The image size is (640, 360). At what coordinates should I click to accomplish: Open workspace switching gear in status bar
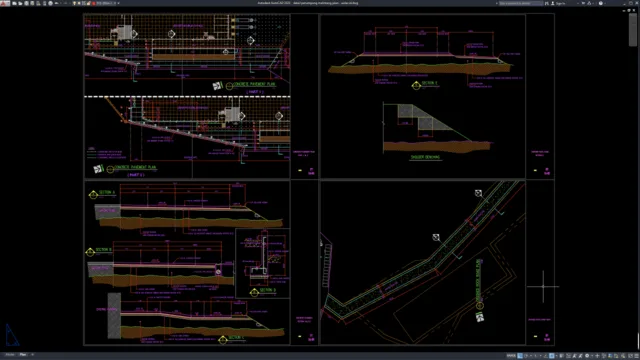587,356
